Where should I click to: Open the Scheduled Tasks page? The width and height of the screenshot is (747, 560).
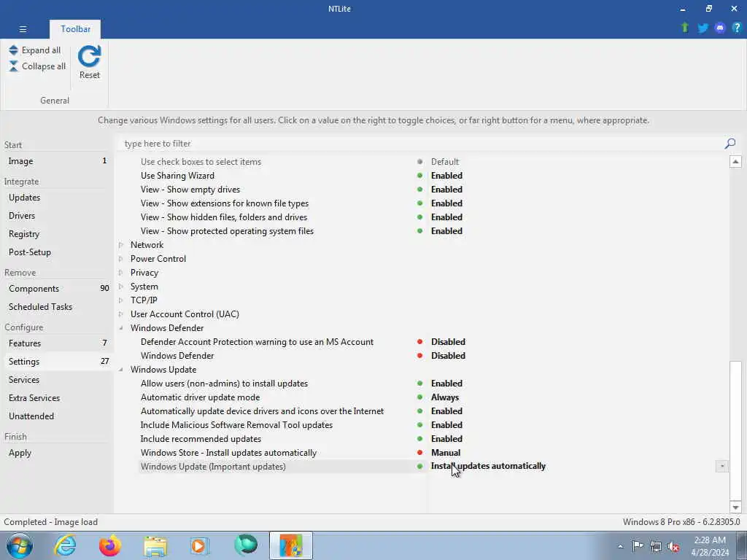point(57,307)
